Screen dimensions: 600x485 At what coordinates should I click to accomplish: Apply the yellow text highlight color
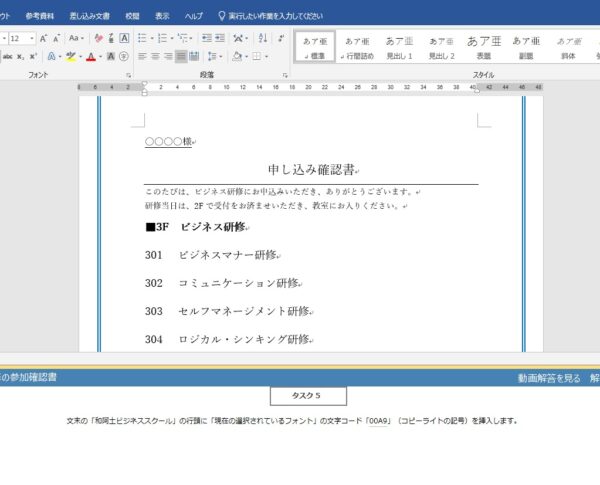point(71,57)
